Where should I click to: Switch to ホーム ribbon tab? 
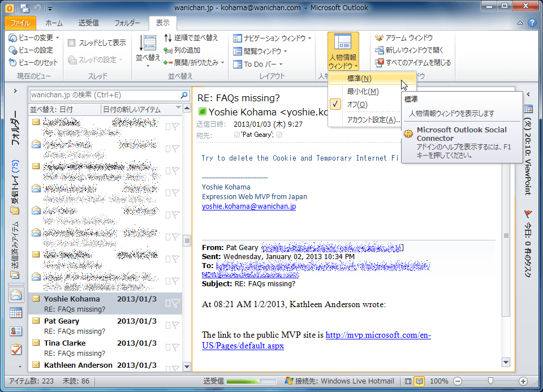[x=54, y=23]
